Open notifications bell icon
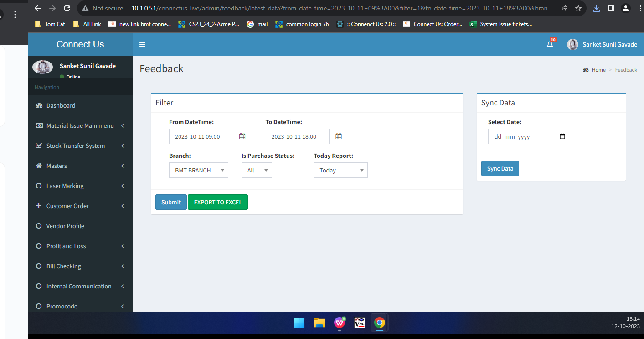 [x=550, y=44]
